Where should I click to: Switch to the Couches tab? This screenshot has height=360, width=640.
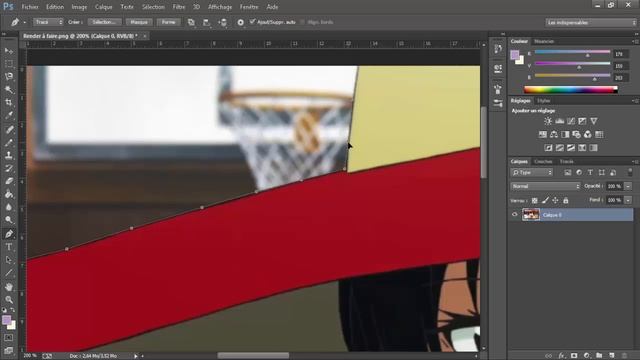(x=543, y=162)
